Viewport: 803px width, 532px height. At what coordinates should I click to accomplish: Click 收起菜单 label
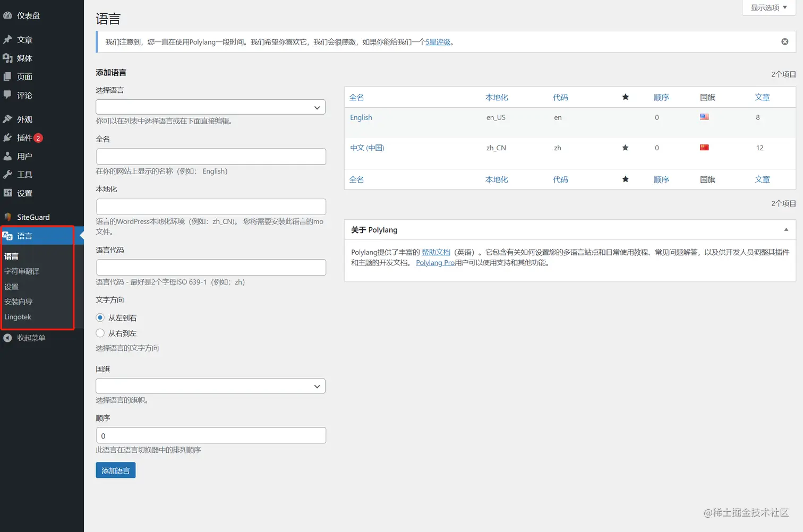point(31,338)
